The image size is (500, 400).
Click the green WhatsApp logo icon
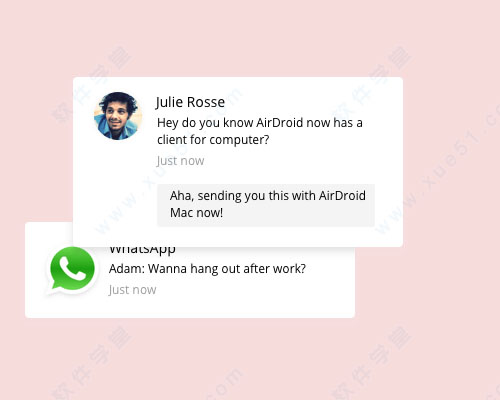73,269
